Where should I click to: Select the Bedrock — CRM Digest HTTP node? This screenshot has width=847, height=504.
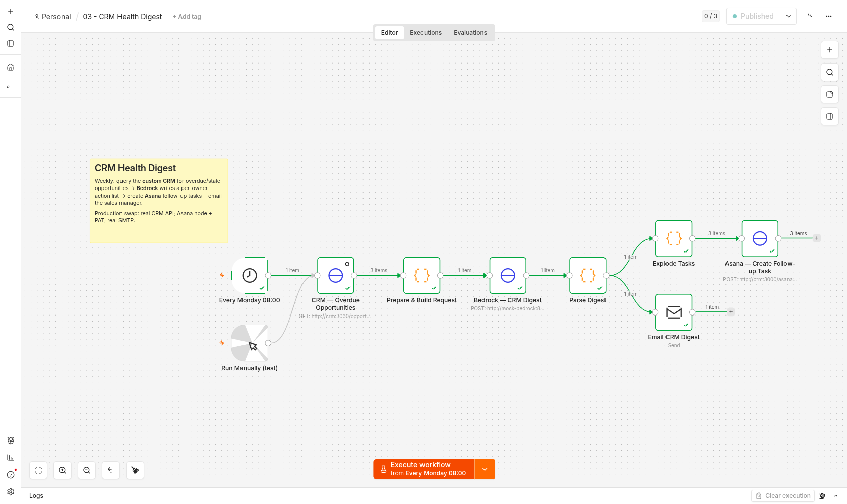pyautogui.click(x=508, y=275)
